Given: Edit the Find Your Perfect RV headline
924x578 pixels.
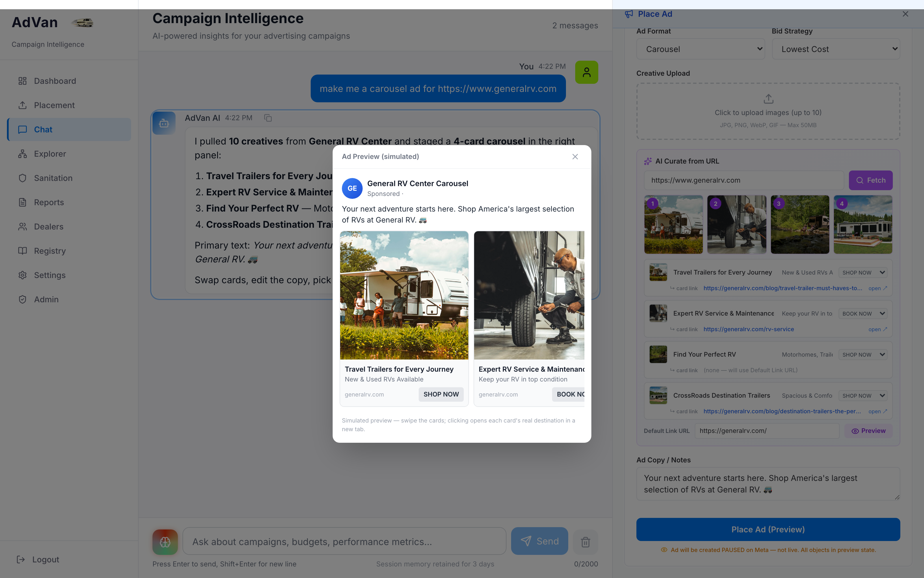Looking at the screenshot, I should pyautogui.click(x=724, y=355).
